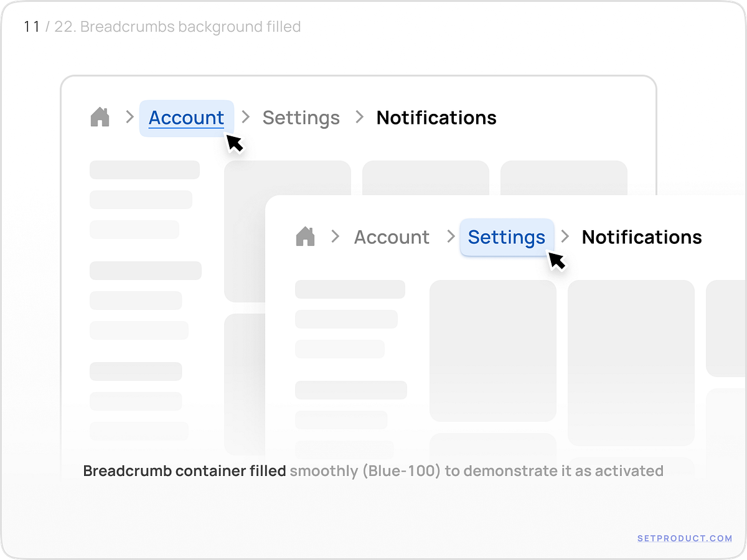
Task: Click the topmost sidebar placeholder bar
Action: click(144, 169)
